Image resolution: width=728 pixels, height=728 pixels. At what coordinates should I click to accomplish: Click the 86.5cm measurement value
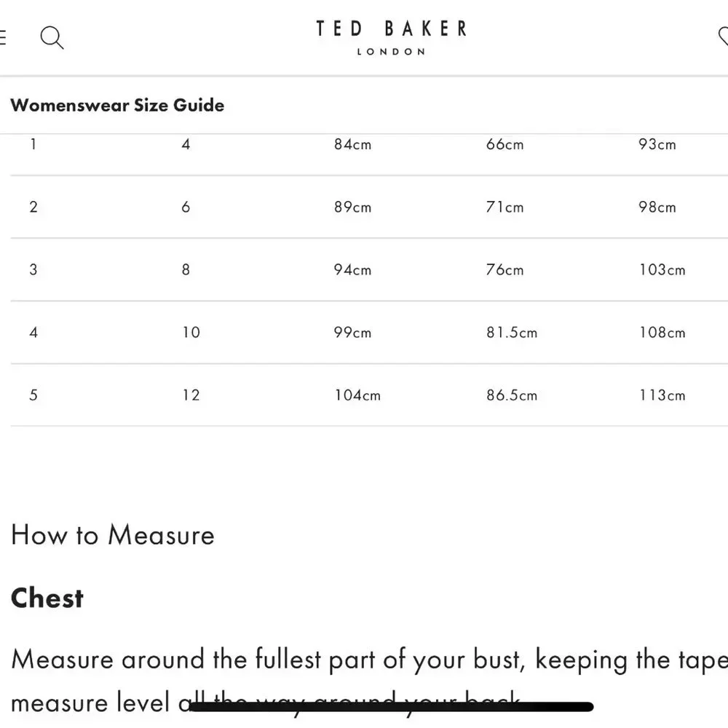tap(511, 395)
